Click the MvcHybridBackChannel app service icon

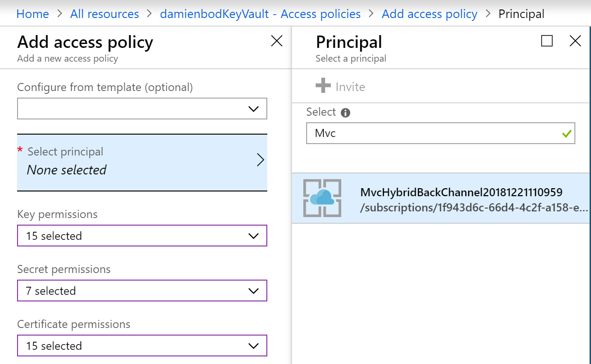[x=322, y=198]
